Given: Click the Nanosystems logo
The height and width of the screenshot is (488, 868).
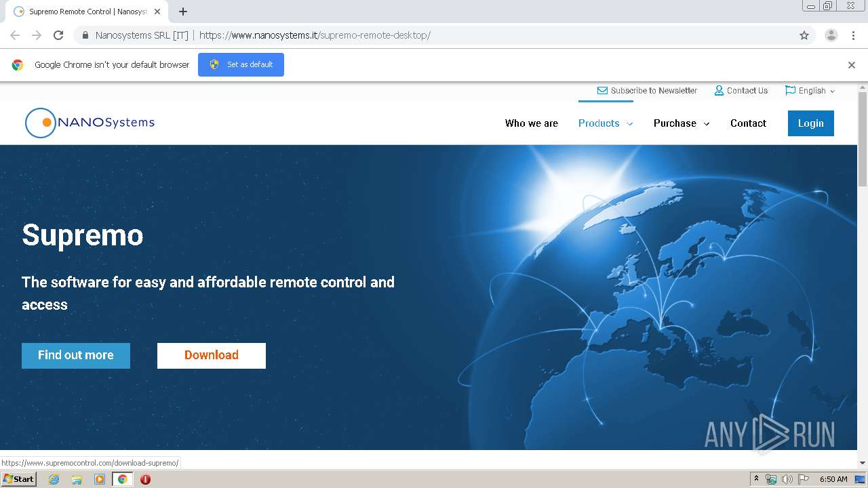Looking at the screenshot, I should pos(90,123).
